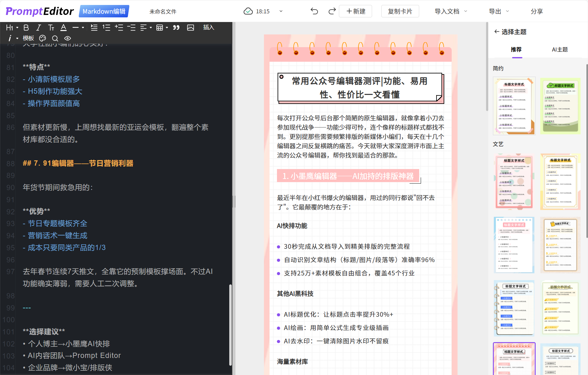The height and width of the screenshot is (375, 588).
Task: Expand the 18:15 save history dropdown
Action: (281, 11)
